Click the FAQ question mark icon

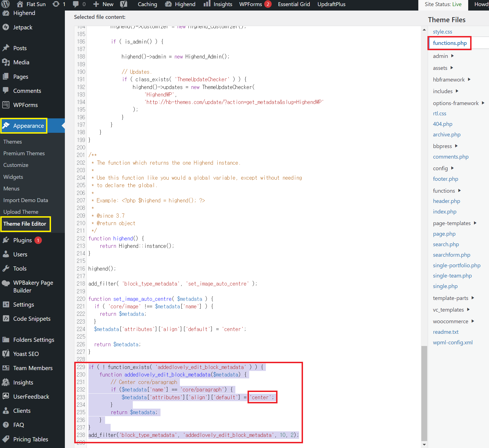coord(6,425)
